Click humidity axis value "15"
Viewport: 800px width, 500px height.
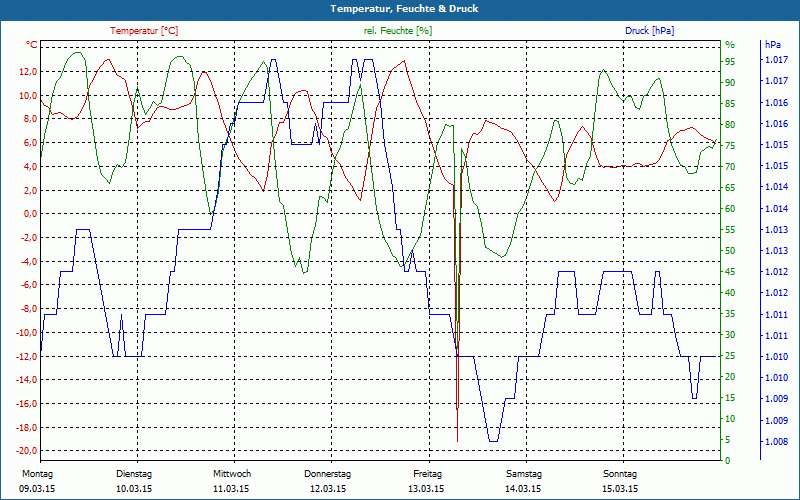pos(730,398)
